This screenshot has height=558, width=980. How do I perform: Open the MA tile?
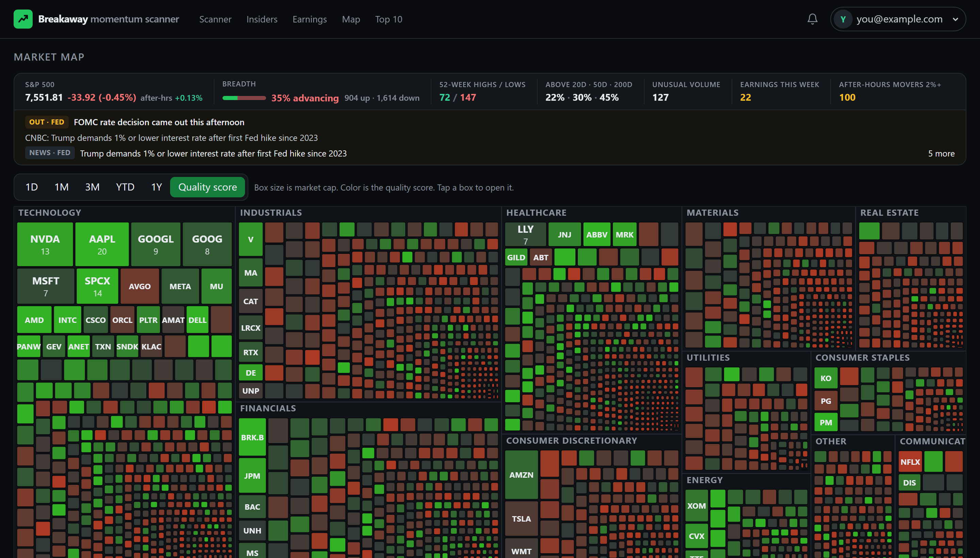coord(251,273)
